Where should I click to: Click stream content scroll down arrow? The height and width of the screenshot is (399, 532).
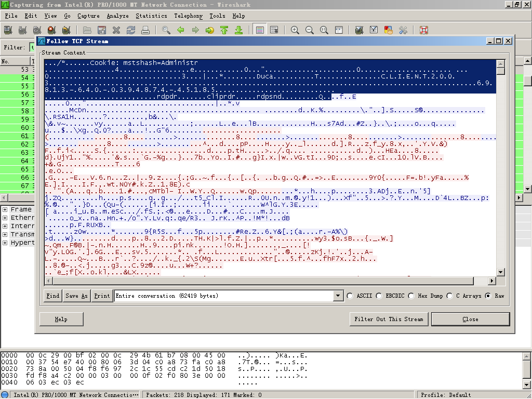(x=500, y=272)
